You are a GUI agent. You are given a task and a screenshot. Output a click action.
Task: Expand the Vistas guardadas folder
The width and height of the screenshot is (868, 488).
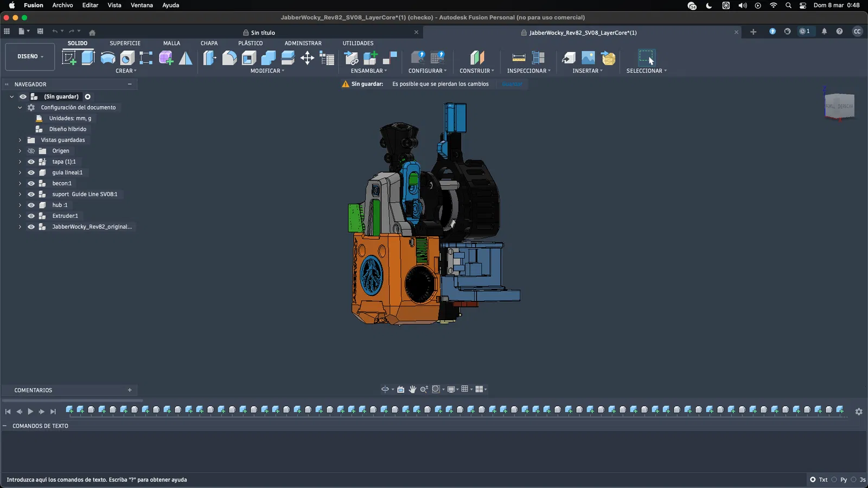click(x=20, y=140)
